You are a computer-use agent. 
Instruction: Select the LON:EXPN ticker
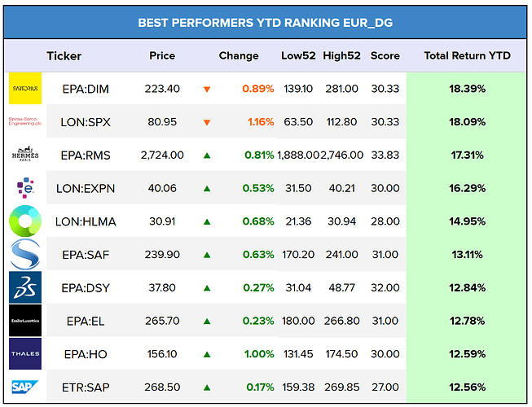coord(86,188)
